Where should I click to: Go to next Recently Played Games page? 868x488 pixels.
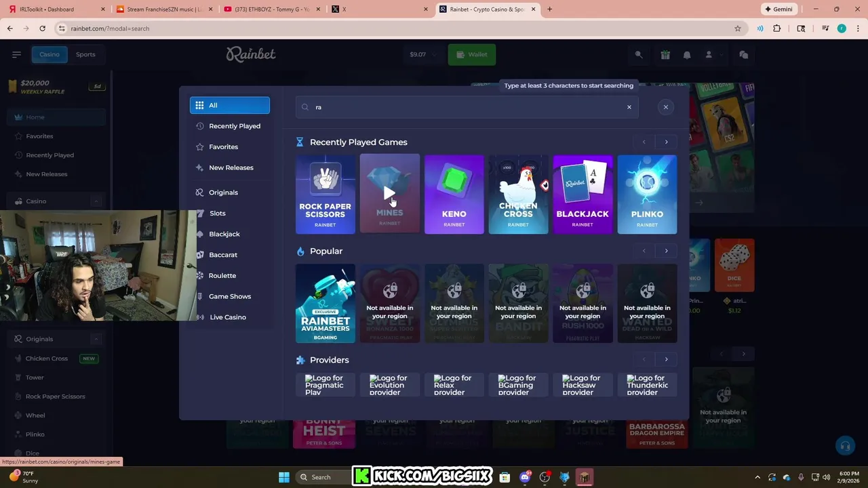666,142
